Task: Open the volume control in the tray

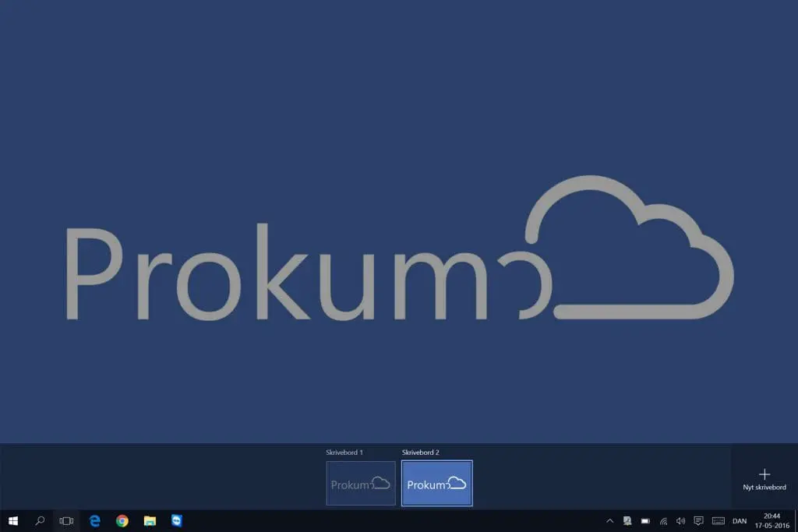Action: (680, 520)
